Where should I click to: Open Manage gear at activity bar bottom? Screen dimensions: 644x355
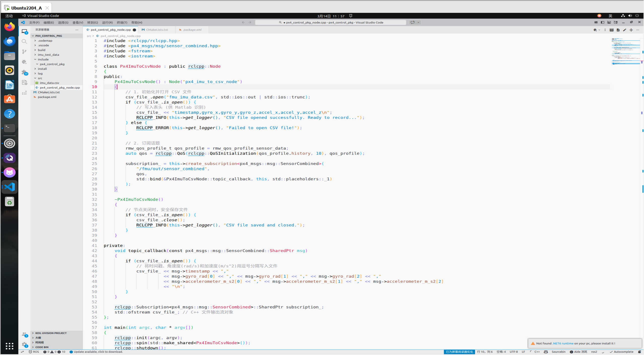[24, 344]
